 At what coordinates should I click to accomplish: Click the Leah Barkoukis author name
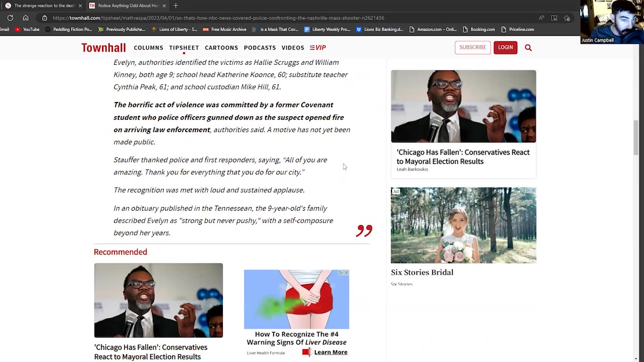click(x=412, y=169)
